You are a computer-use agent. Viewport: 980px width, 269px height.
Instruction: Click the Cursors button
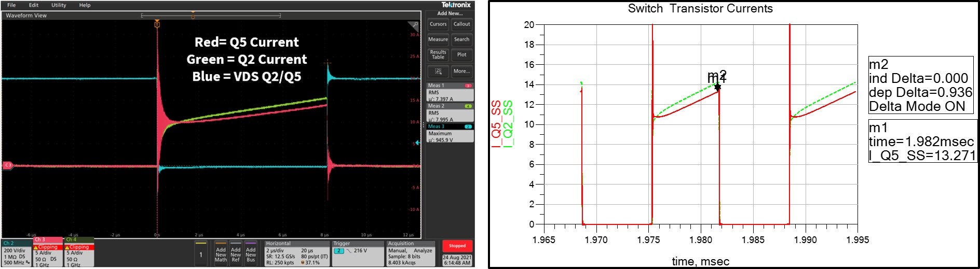coord(438,24)
